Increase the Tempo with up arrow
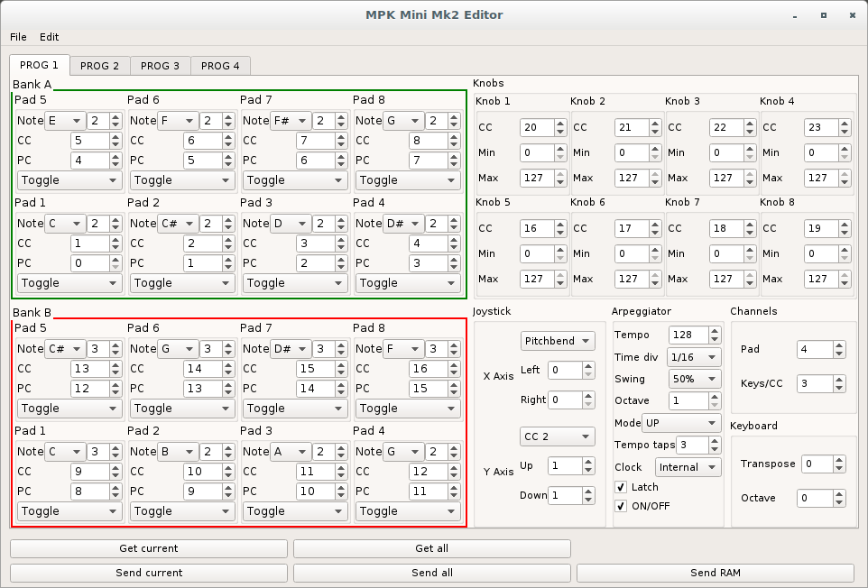The height and width of the screenshot is (588, 868). (x=715, y=331)
